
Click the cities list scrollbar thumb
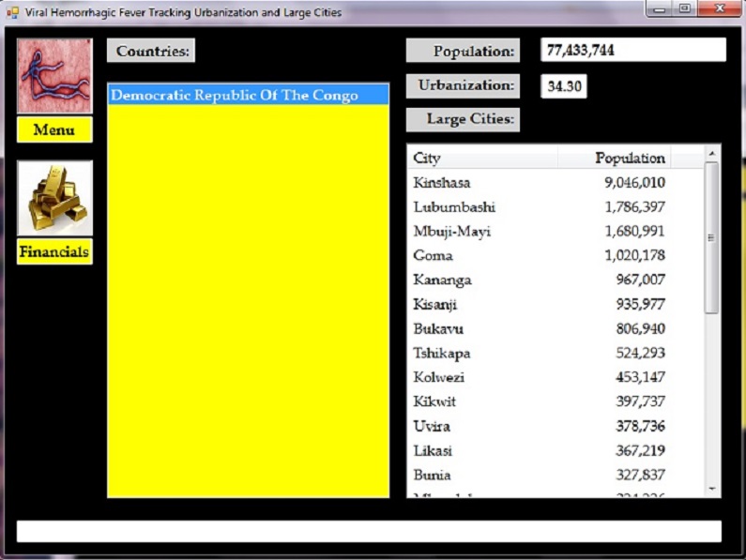[x=711, y=238]
